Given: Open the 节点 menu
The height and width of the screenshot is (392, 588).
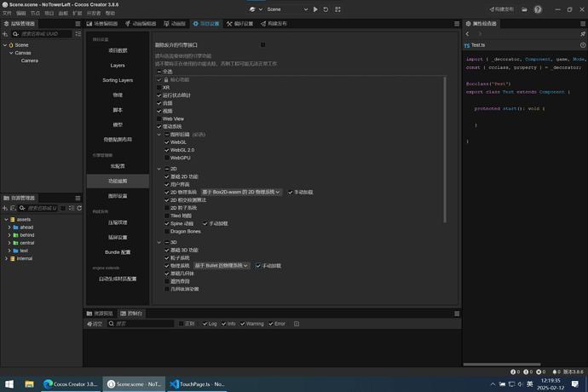Looking at the screenshot, I should click(x=35, y=14).
